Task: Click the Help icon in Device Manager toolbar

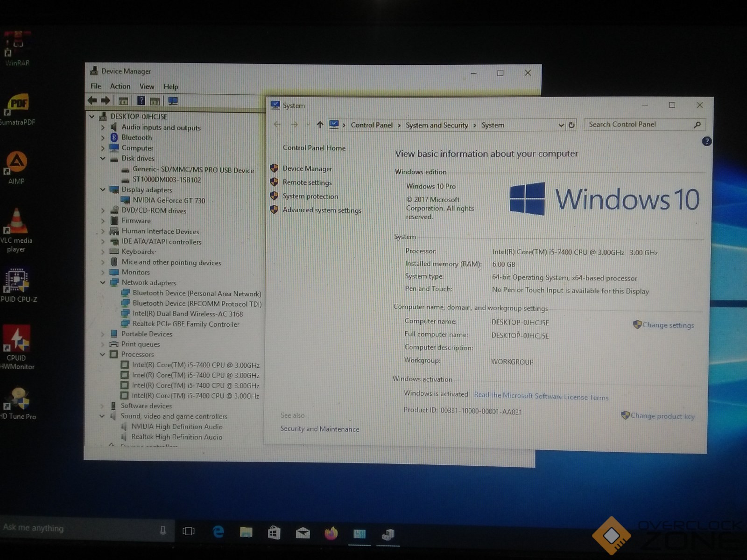Action: 141,101
